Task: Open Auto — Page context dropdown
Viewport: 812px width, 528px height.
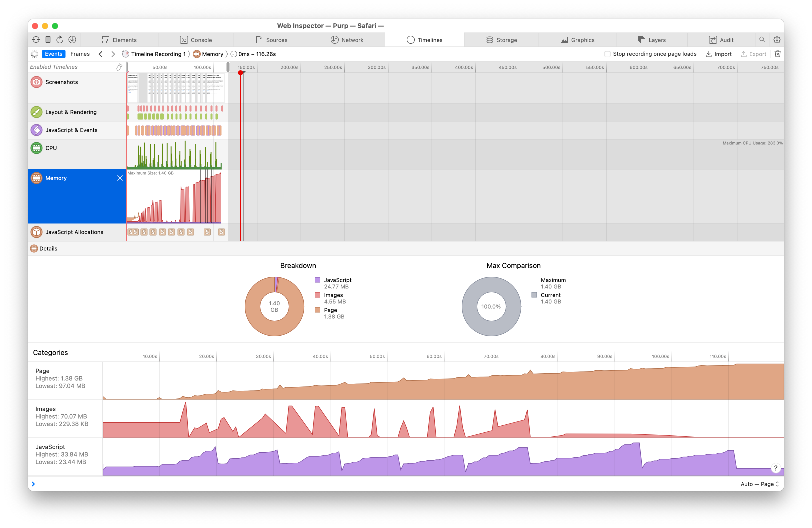Action: 759,484
